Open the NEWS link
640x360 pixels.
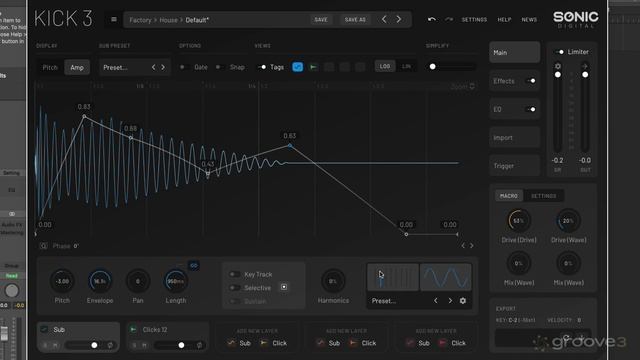tap(529, 20)
